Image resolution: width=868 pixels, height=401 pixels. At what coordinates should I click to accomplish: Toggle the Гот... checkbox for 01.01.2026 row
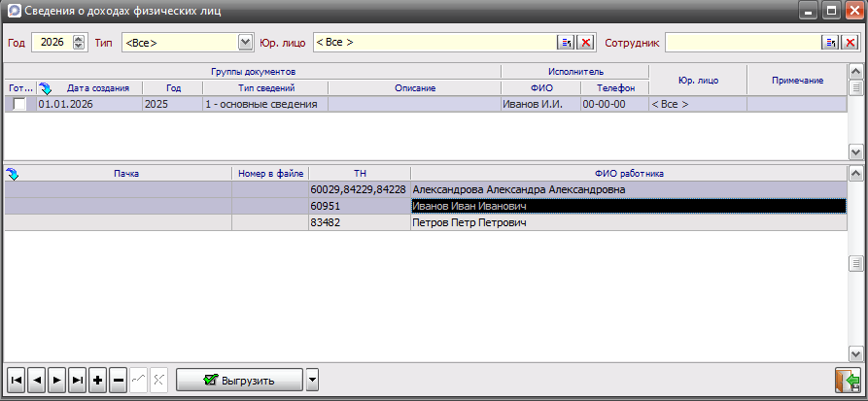[19, 105]
